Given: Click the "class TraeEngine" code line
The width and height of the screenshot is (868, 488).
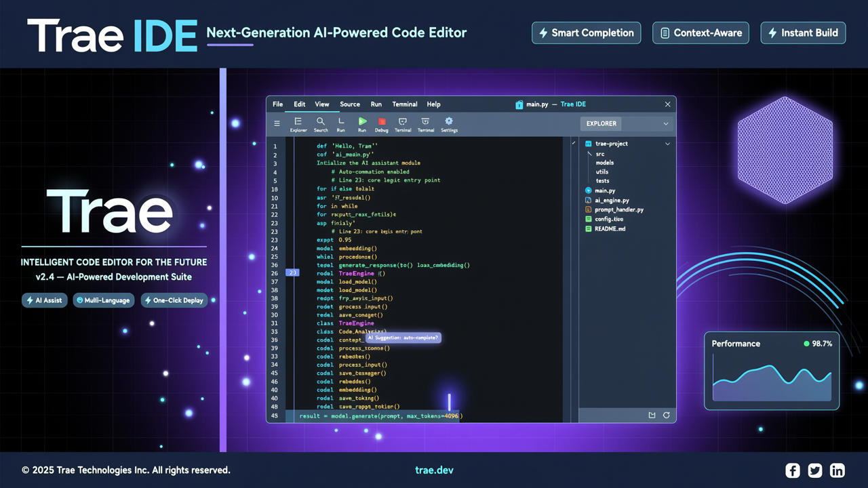Looking at the screenshot, I should tap(345, 323).
